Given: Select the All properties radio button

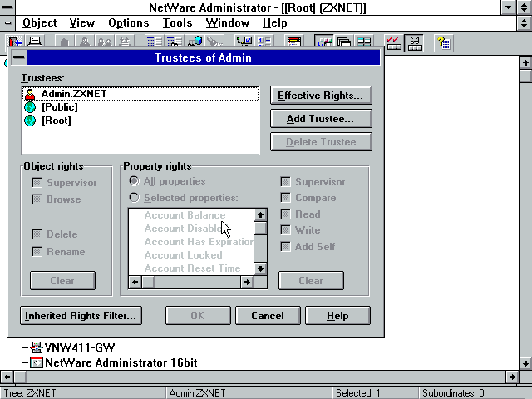Looking at the screenshot, I should tap(134, 181).
